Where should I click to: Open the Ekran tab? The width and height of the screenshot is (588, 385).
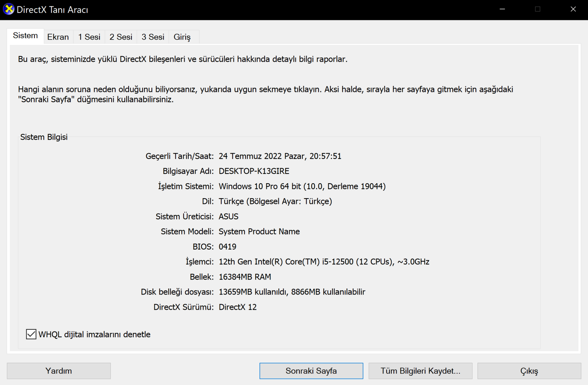(58, 37)
